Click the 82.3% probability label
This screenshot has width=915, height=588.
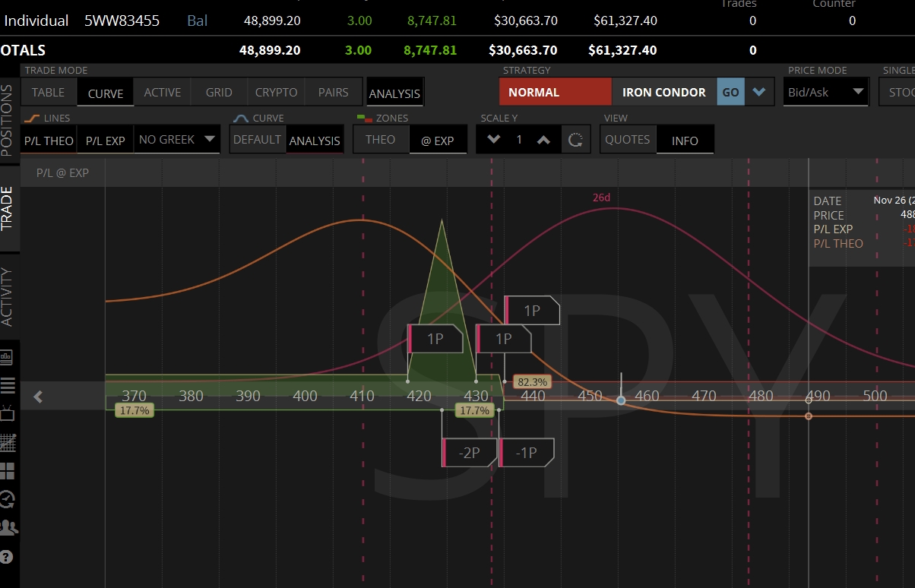pos(533,381)
